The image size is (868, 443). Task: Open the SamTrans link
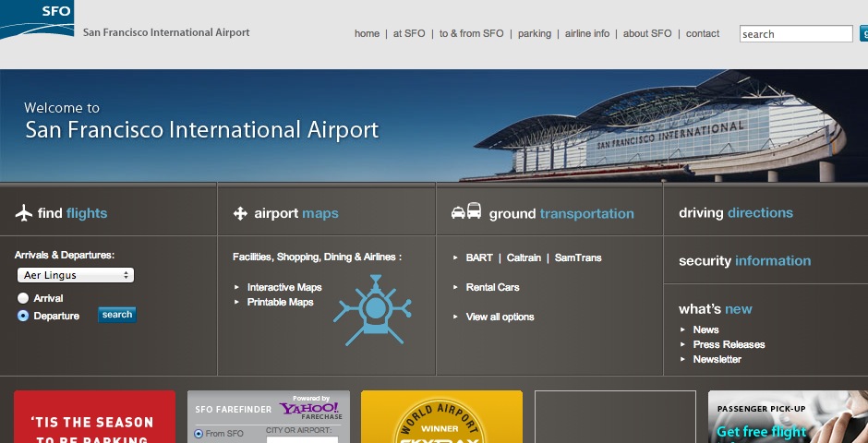pyautogui.click(x=578, y=257)
